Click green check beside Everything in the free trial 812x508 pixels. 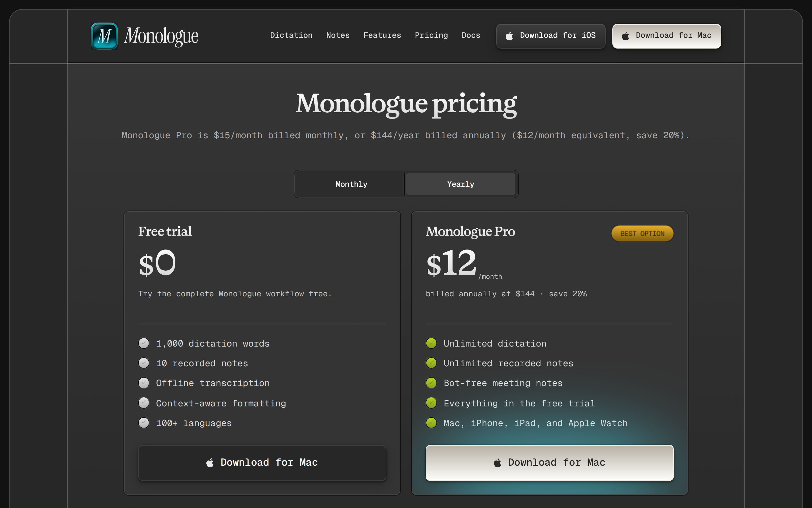[x=431, y=403]
